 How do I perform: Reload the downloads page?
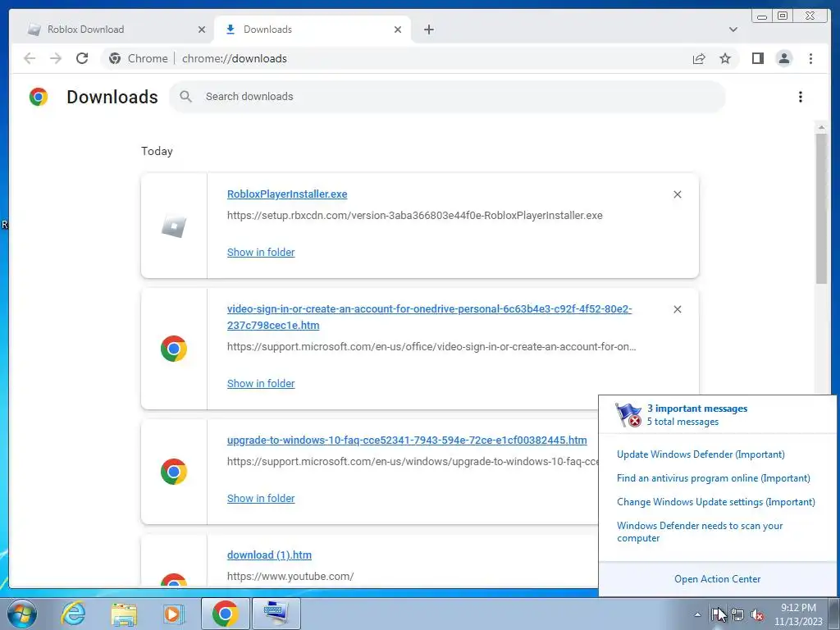(x=82, y=58)
